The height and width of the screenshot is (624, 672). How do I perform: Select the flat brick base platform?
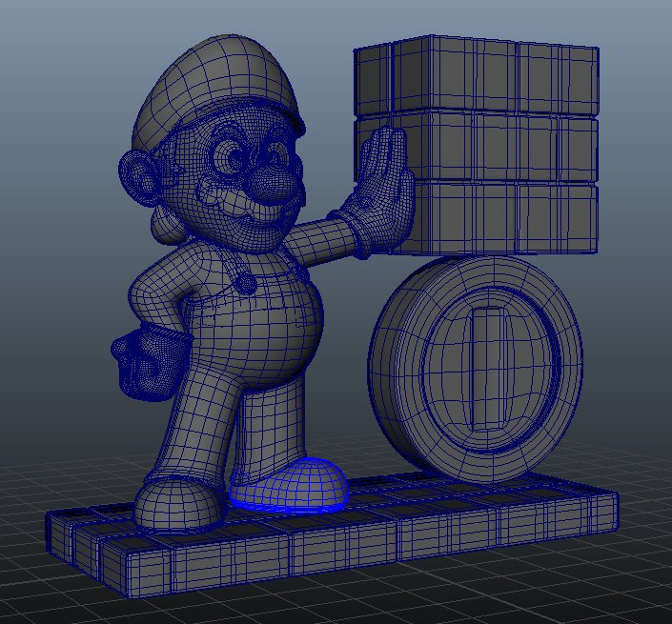point(332,533)
